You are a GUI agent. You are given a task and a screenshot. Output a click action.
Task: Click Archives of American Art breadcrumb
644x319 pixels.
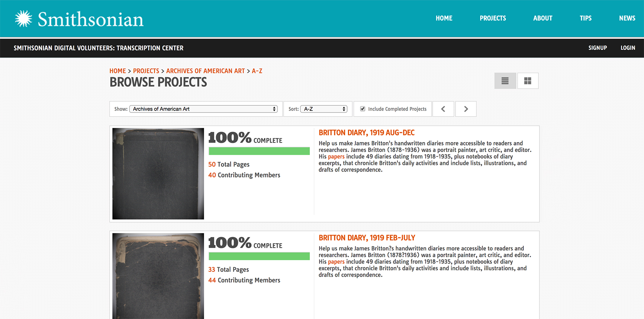click(206, 71)
